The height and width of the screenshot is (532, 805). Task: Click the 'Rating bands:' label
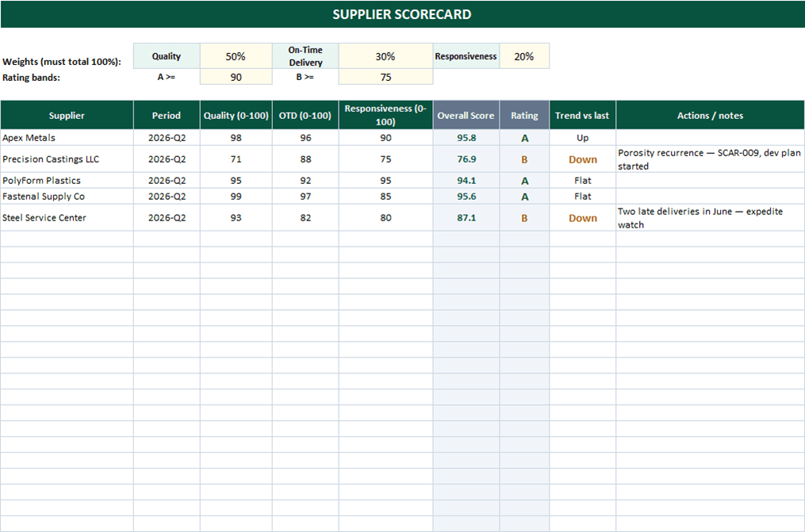(x=31, y=78)
